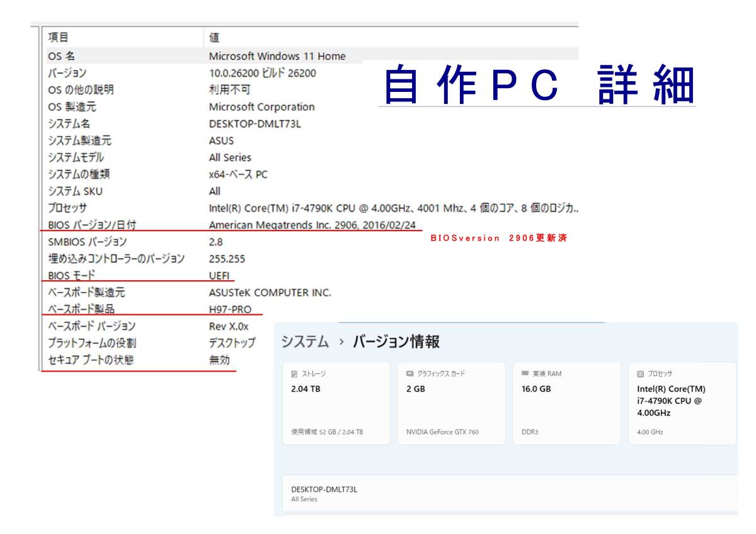
Task: Click the processor icon beside プロセッサ
Action: coord(641,373)
